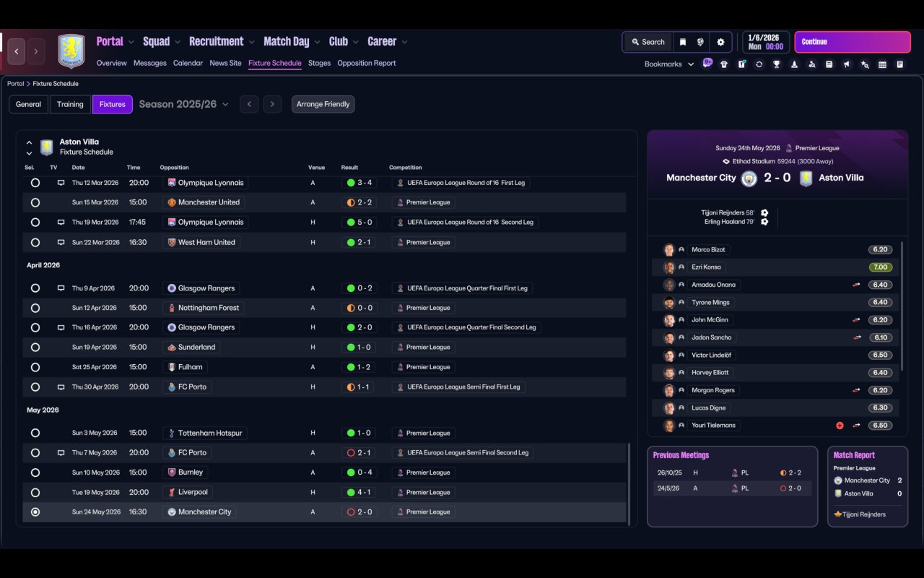Select the Burnley fixture radio button

tap(35, 473)
